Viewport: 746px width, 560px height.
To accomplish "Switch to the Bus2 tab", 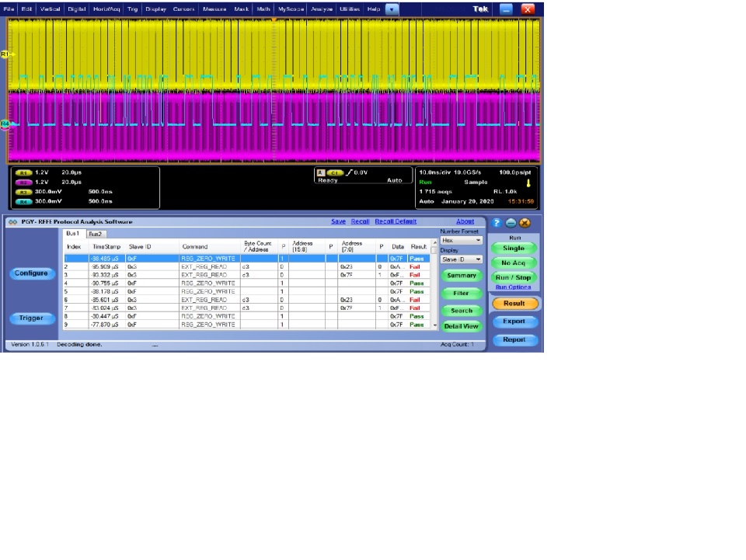I will [96, 234].
